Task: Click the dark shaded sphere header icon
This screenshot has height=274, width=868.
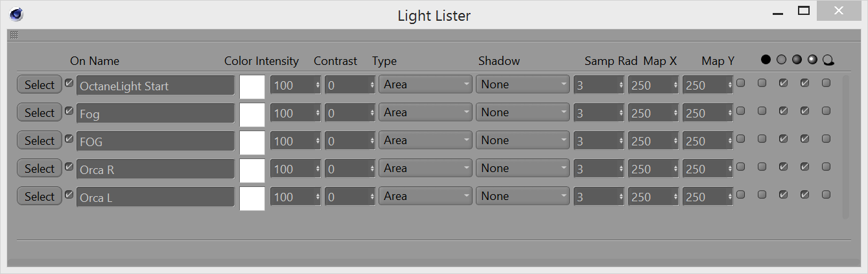Action: [797, 60]
